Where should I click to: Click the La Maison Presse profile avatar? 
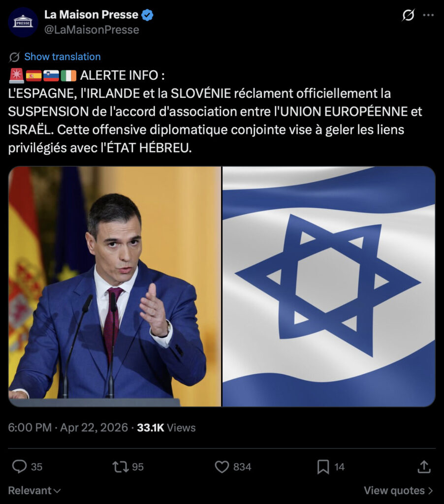pyautogui.click(x=23, y=22)
